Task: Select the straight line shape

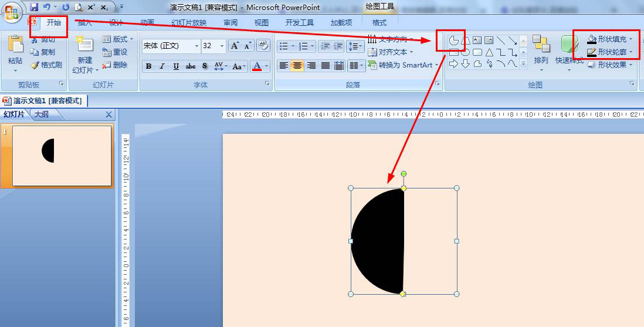Action: click(x=501, y=41)
